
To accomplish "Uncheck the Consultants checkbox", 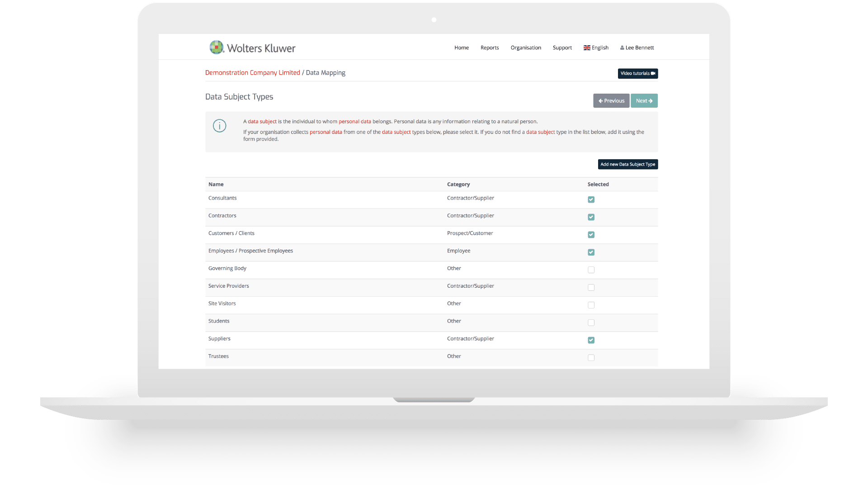I will [591, 199].
